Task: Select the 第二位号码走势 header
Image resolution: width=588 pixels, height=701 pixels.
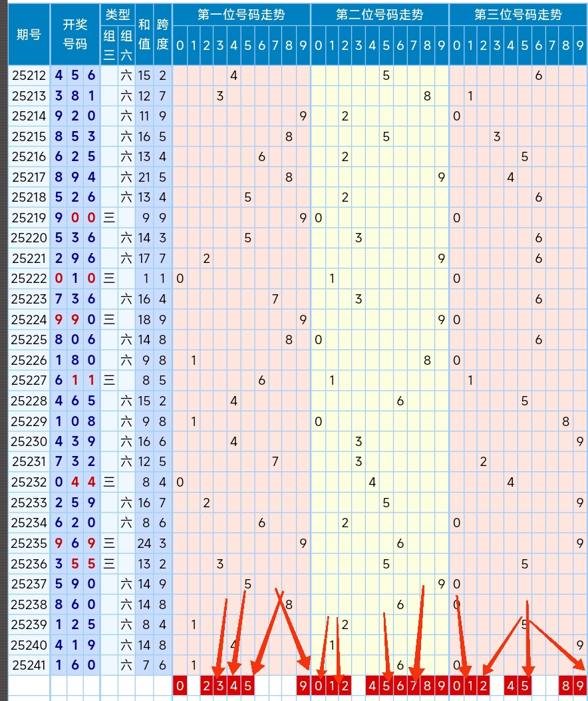Action: click(x=380, y=15)
